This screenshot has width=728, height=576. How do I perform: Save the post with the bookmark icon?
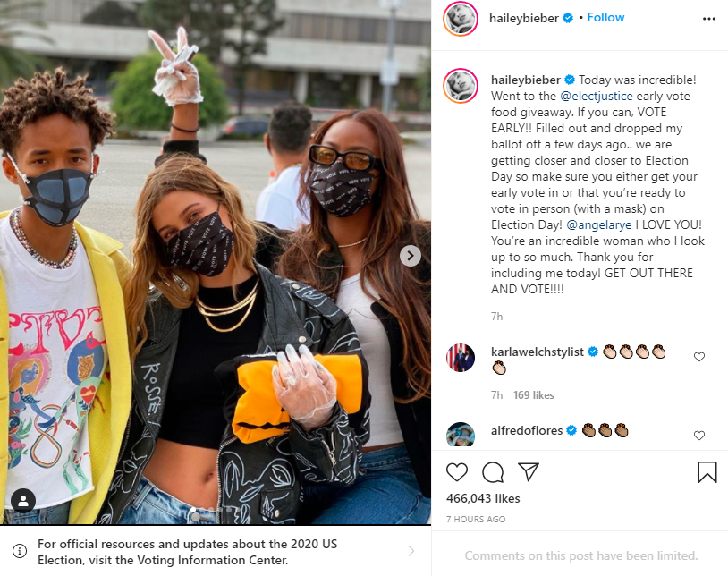point(707,472)
